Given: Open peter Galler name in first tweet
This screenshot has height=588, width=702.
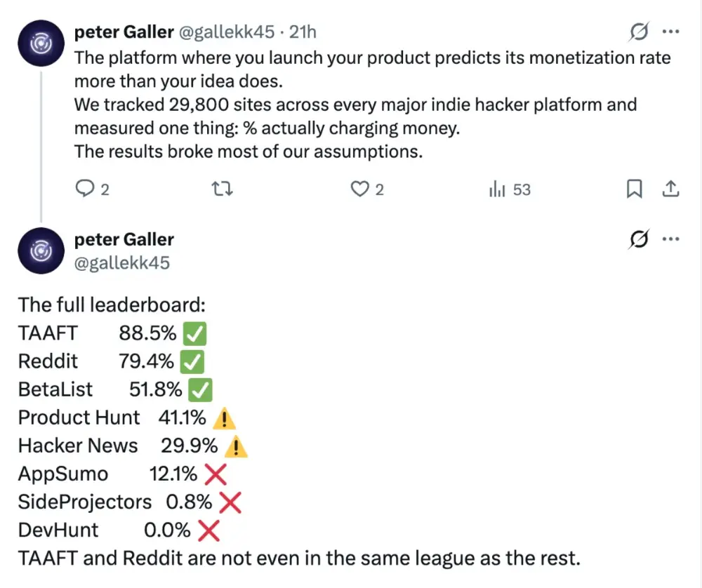Looking at the screenshot, I should coord(124,32).
